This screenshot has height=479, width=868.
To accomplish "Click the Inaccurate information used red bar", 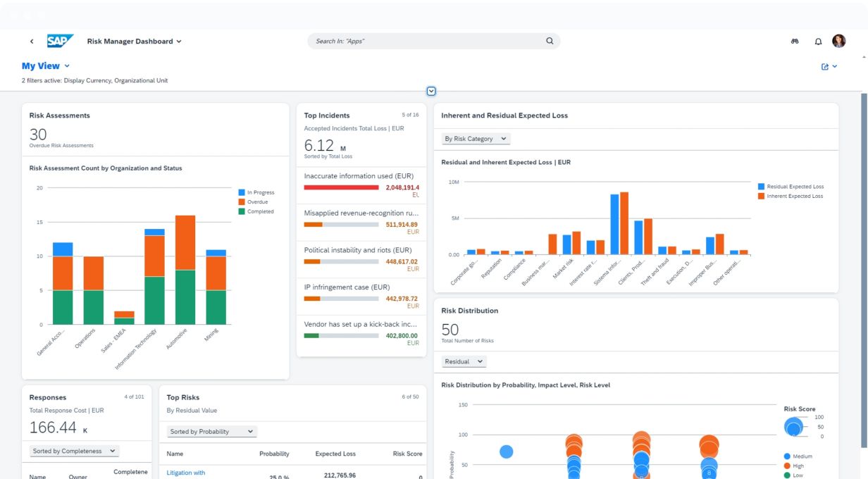I will coord(341,187).
